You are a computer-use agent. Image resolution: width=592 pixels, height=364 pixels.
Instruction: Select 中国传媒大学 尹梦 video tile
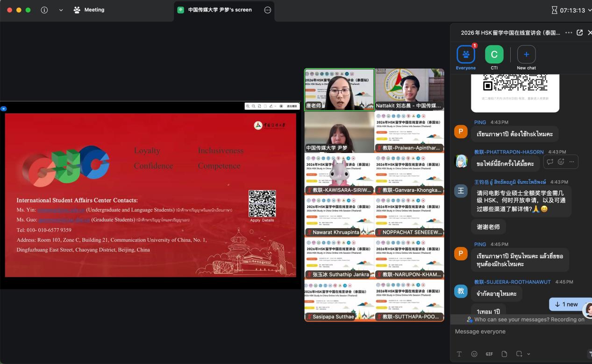(x=339, y=132)
